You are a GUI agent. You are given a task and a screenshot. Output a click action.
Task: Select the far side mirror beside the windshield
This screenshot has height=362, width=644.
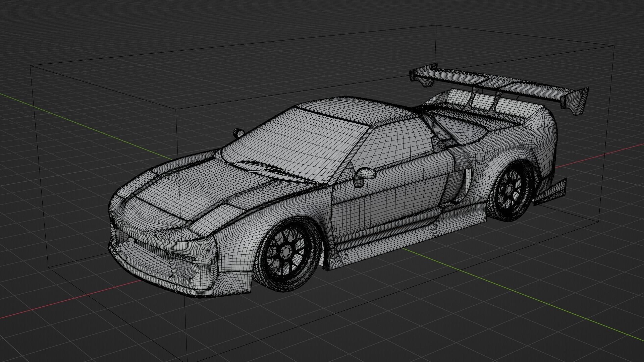point(239,133)
